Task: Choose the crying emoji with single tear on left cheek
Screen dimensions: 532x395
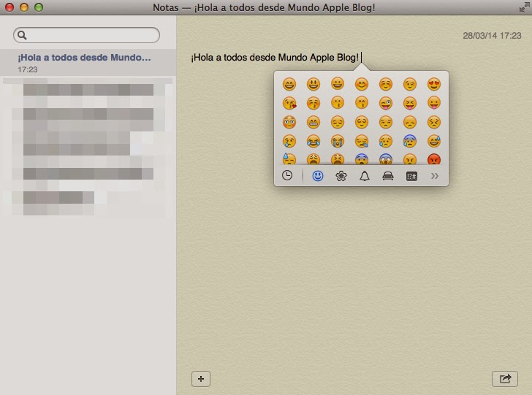Action: pos(289,141)
